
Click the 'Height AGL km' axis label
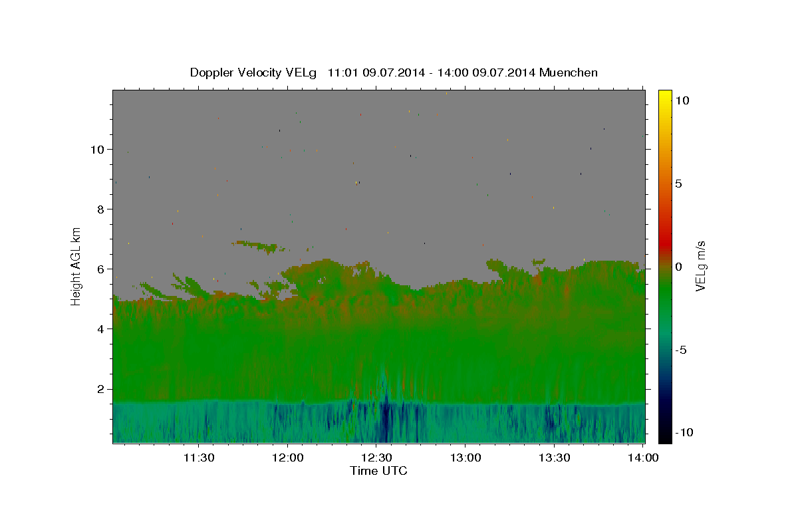(x=76, y=266)
